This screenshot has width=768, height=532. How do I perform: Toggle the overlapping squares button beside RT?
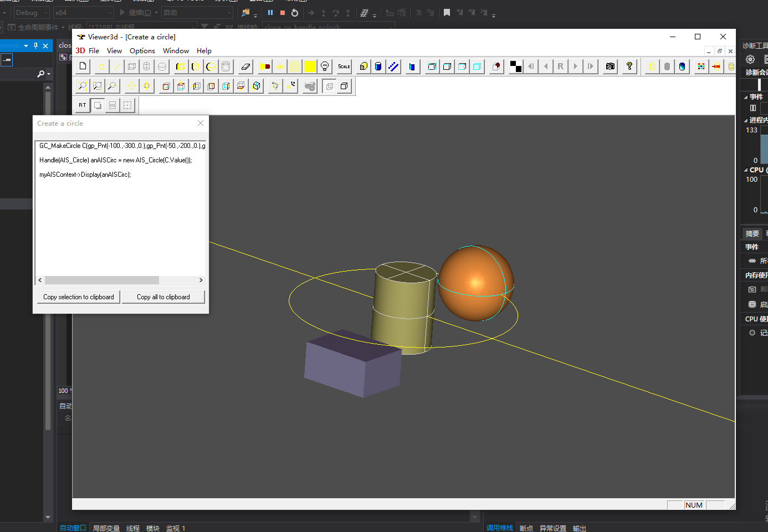98,105
